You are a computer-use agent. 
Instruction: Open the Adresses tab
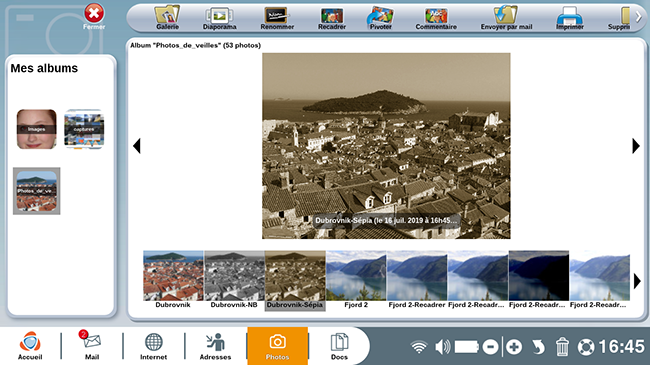click(215, 345)
